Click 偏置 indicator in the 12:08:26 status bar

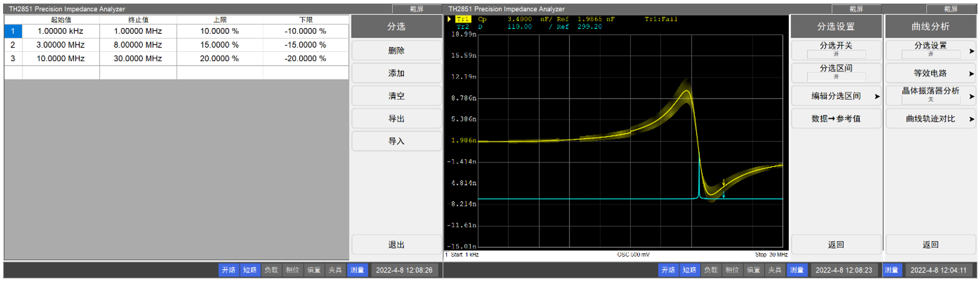click(x=313, y=270)
